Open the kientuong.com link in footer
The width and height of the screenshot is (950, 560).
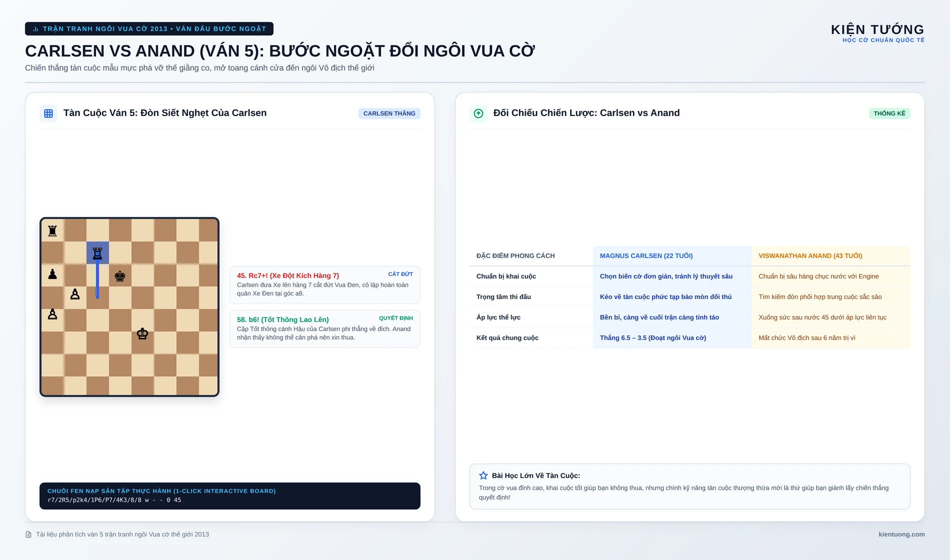(x=901, y=534)
